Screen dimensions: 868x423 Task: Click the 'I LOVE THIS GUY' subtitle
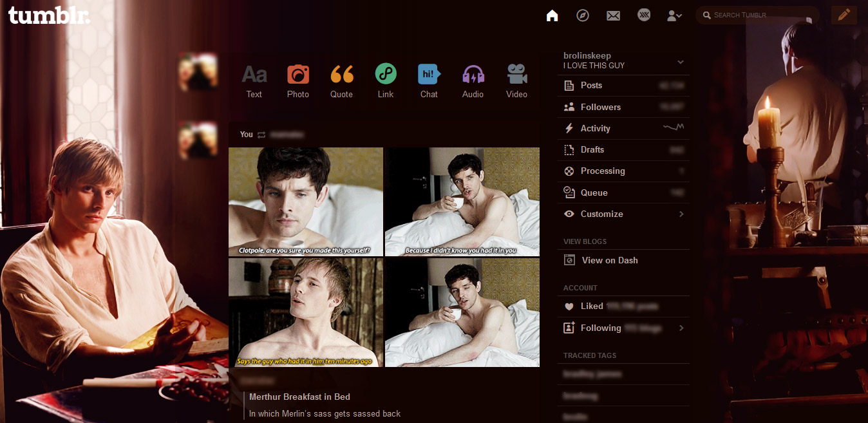594,66
